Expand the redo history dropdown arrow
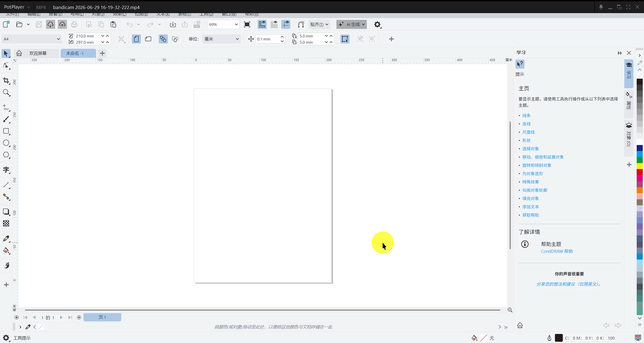The width and height of the screenshot is (644, 343). (x=159, y=24)
